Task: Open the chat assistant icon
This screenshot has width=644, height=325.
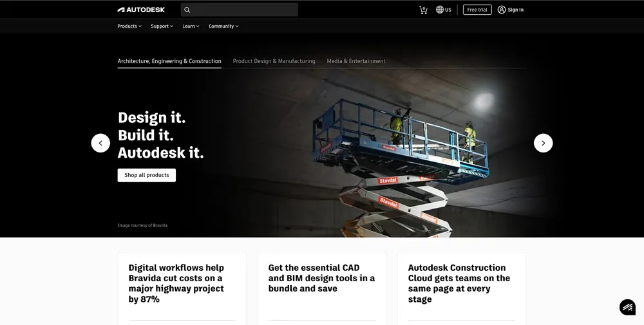Action: pyautogui.click(x=627, y=307)
